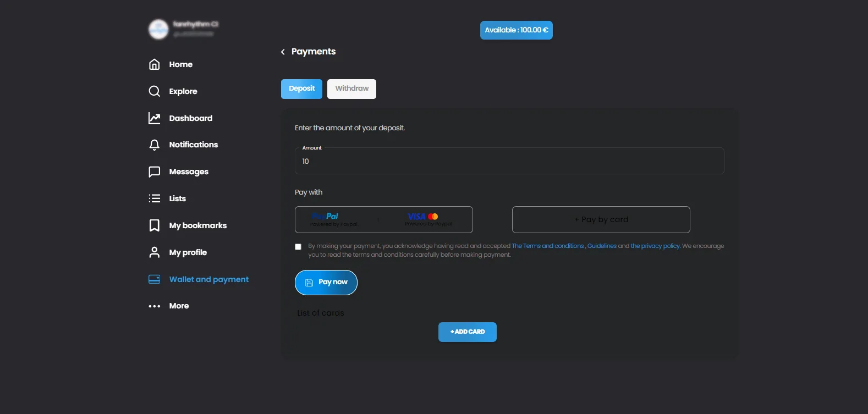This screenshot has height=414, width=868.
Task: Open Dashboard from the sidebar
Action: pos(191,118)
